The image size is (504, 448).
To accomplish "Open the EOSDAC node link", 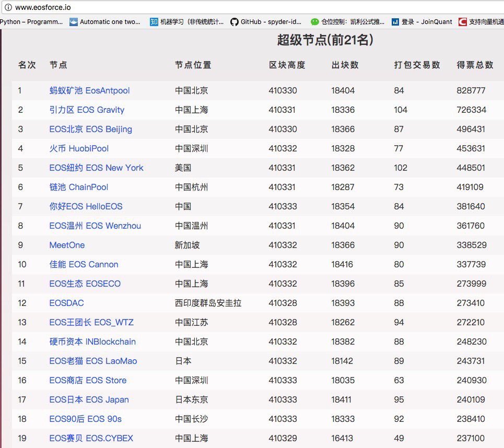I will coord(66,303).
